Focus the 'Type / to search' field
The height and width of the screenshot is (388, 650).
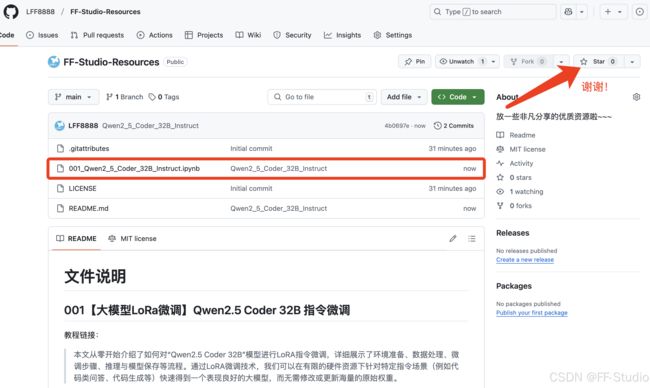coord(492,12)
